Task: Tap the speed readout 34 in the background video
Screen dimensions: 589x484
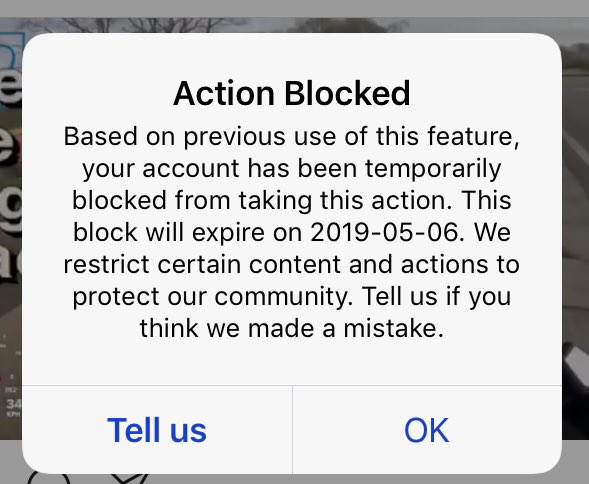Action: click(14, 404)
